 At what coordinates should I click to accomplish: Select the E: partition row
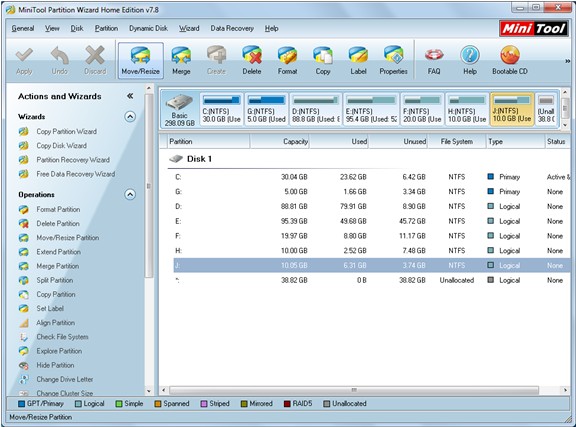(371, 221)
